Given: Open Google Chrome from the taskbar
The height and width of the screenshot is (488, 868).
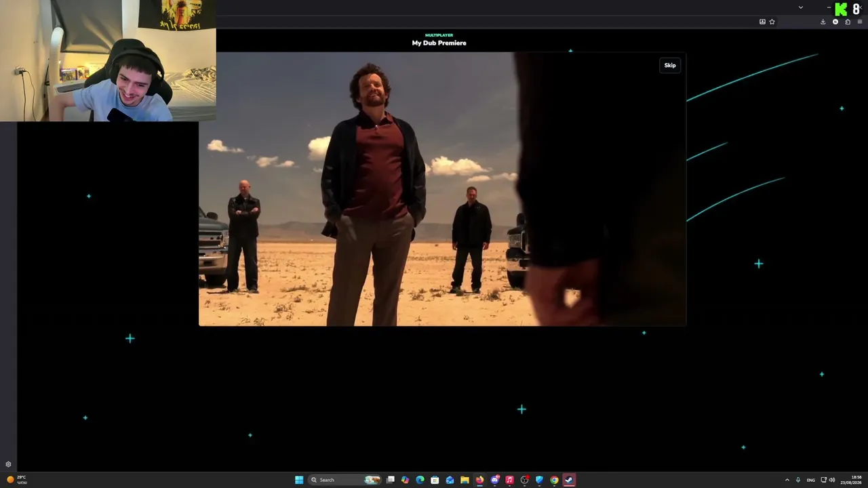Looking at the screenshot, I should pyautogui.click(x=554, y=480).
